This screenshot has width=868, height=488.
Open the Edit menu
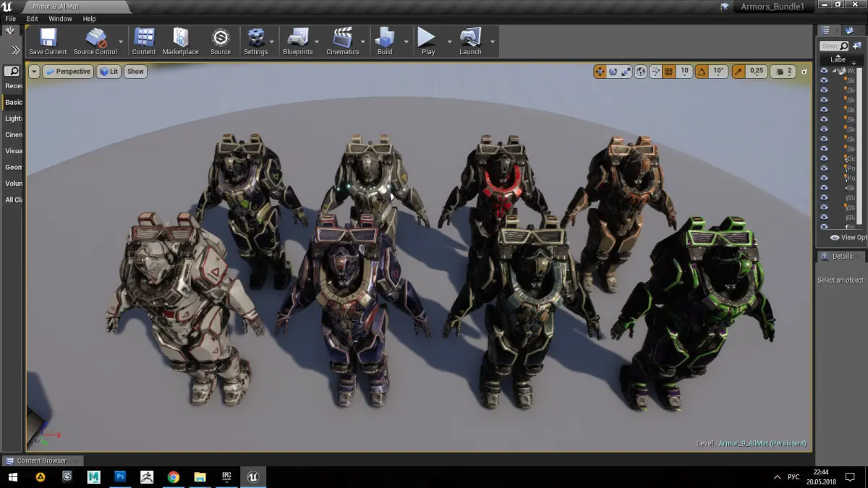pos(33,19)
